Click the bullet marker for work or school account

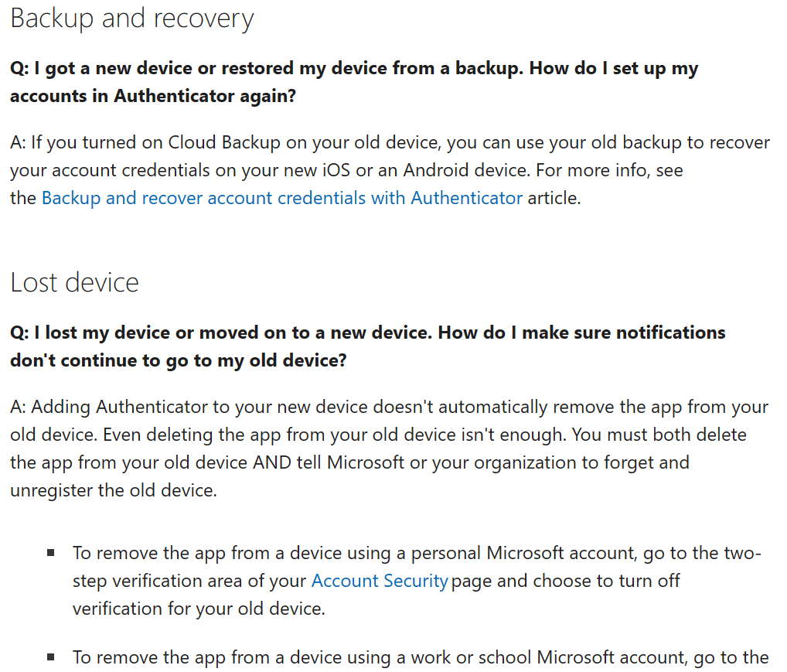click(51, 657)
